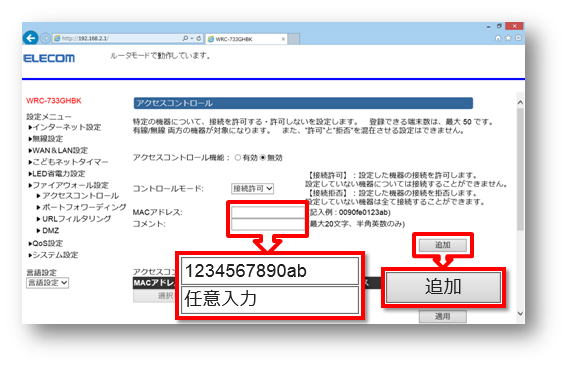This screenshot has height=366, width=567.
Task: Open the 言語設定 language dropdown
Action: [47, 282]
